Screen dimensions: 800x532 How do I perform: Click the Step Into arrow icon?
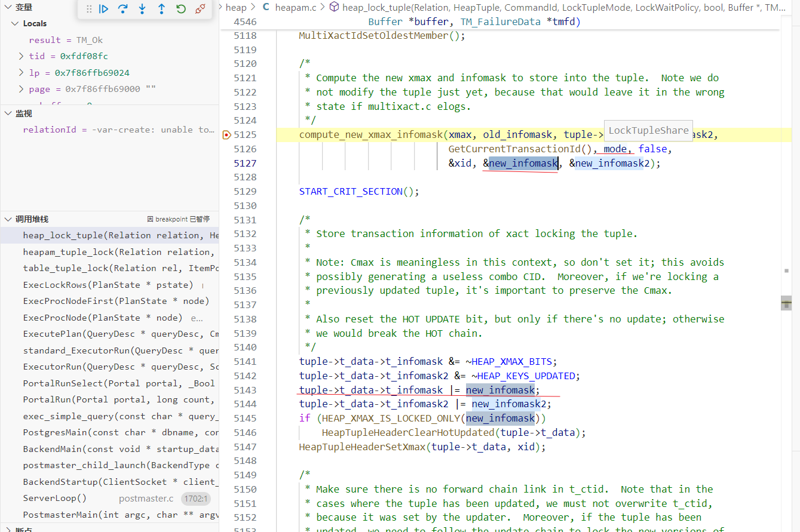point(142,9)
